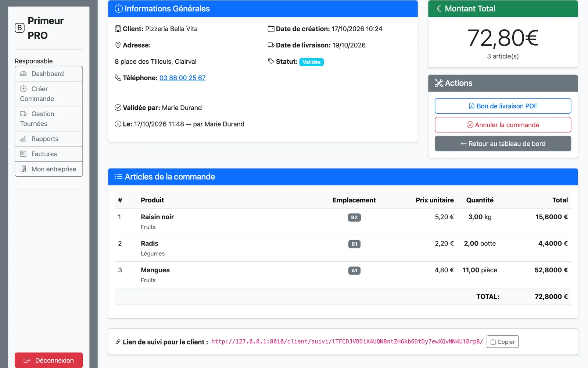The width and height of the screenshot is (588, 368).
Task: Click the phone icon by Téléphone
Action: (x=118, y=78)
